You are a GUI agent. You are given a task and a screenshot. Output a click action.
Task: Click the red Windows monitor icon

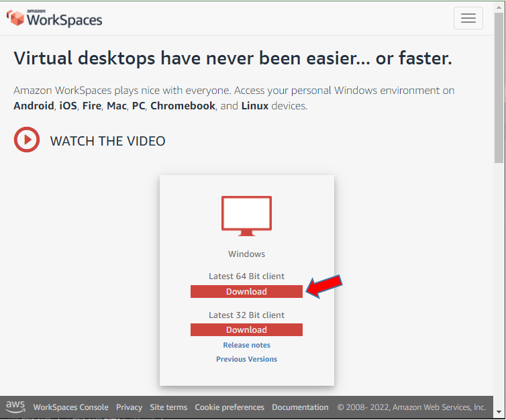pos(246,216)
